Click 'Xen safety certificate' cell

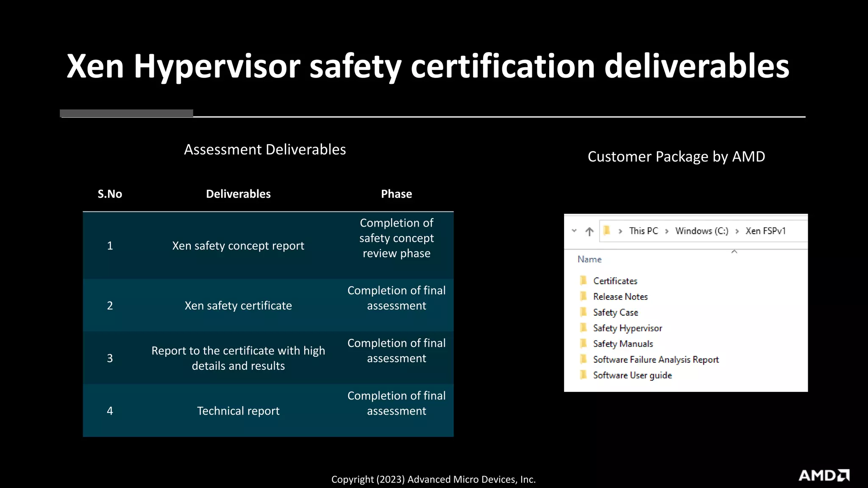pos(238,305)
